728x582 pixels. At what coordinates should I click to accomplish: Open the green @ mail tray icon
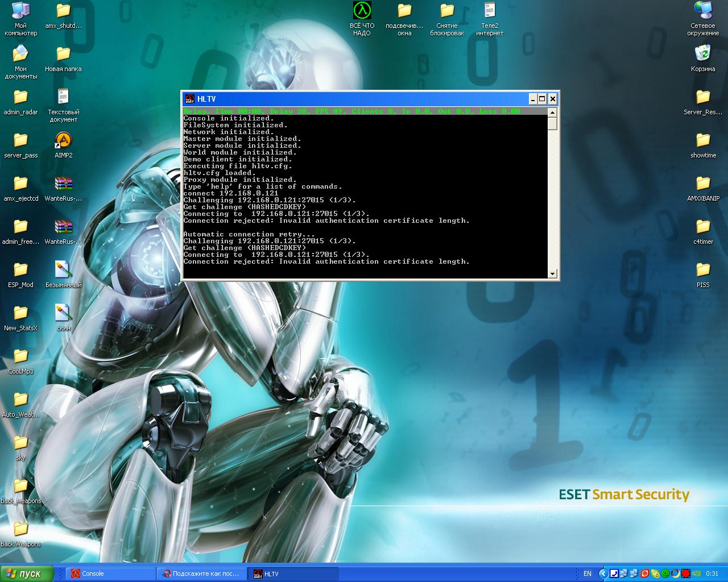[665, 573]
